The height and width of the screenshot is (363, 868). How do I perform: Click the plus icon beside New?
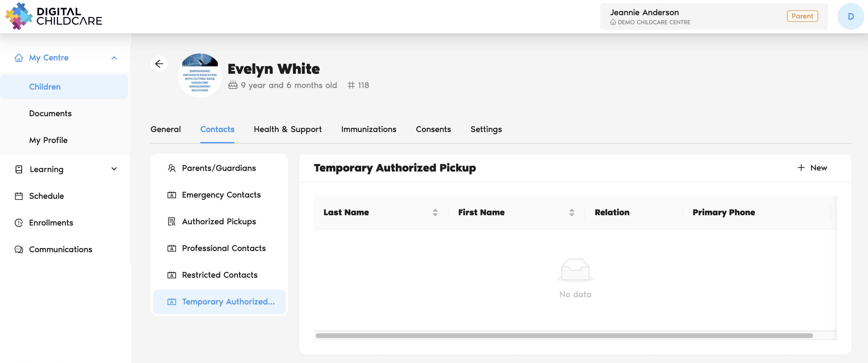click(801, 168)
